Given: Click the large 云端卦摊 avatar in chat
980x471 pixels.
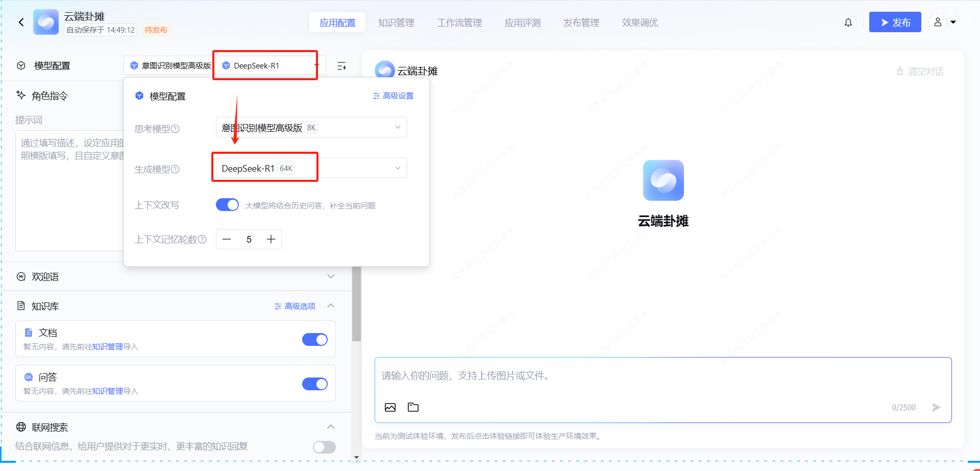Looking at the screenshot, I should point(663,180).
